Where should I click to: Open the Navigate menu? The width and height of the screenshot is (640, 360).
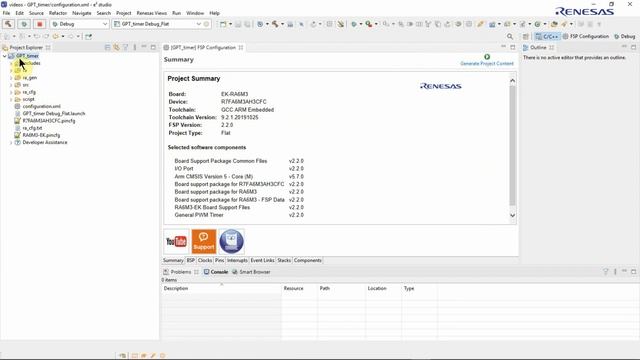coord(82,13)
